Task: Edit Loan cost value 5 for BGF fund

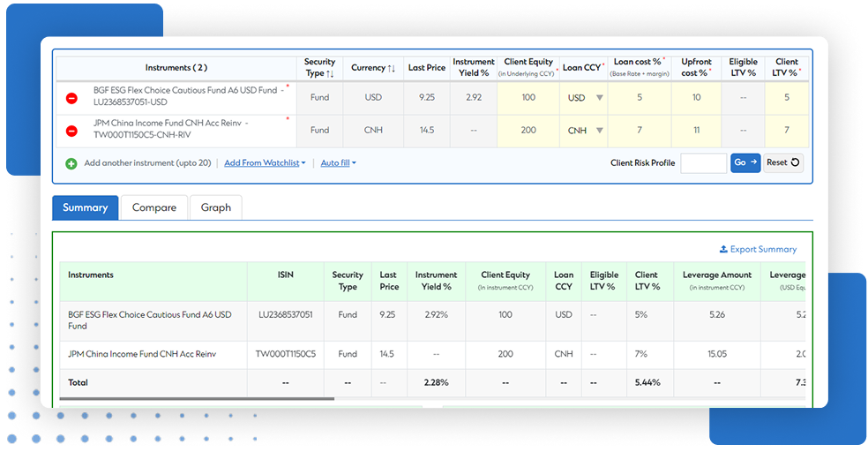Action: (x=640, y=97)
